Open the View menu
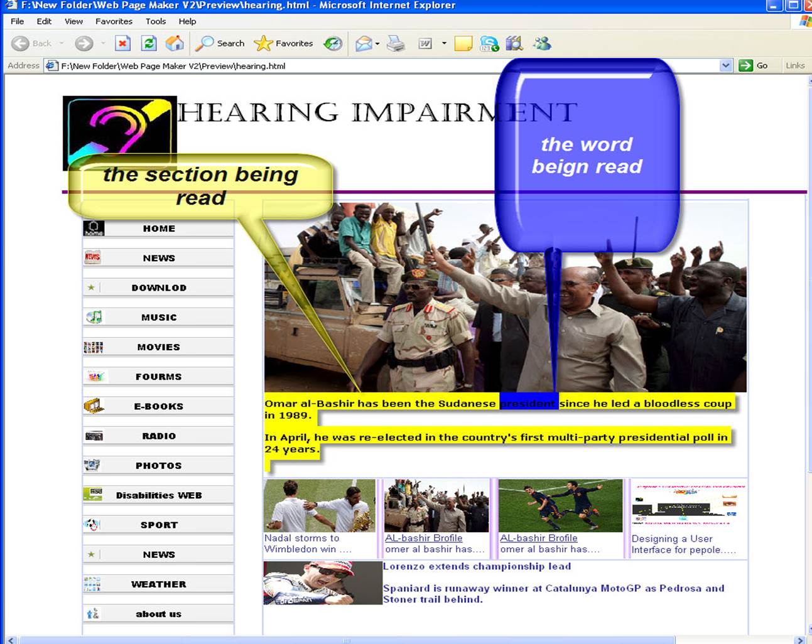Viewport: 812px width, 644px height. point(73,21)
